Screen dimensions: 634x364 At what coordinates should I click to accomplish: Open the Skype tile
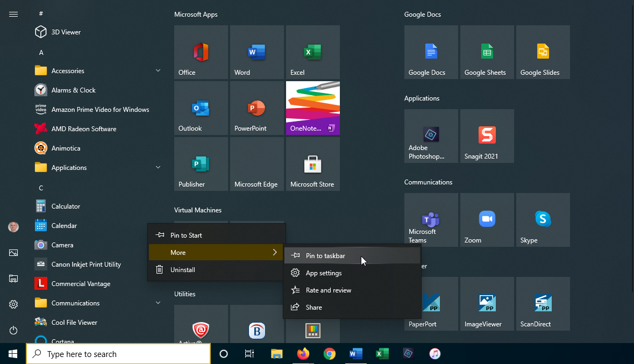[543, 219]
